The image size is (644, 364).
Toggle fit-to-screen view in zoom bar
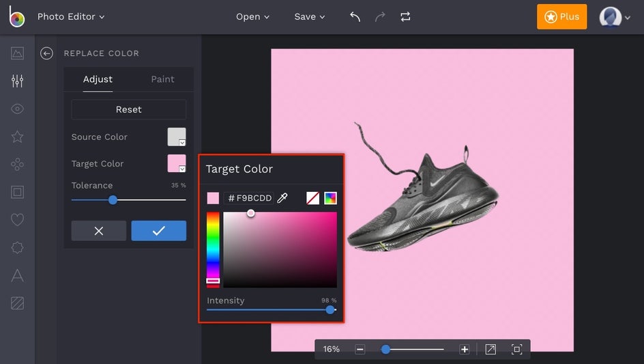coord(491,349)
